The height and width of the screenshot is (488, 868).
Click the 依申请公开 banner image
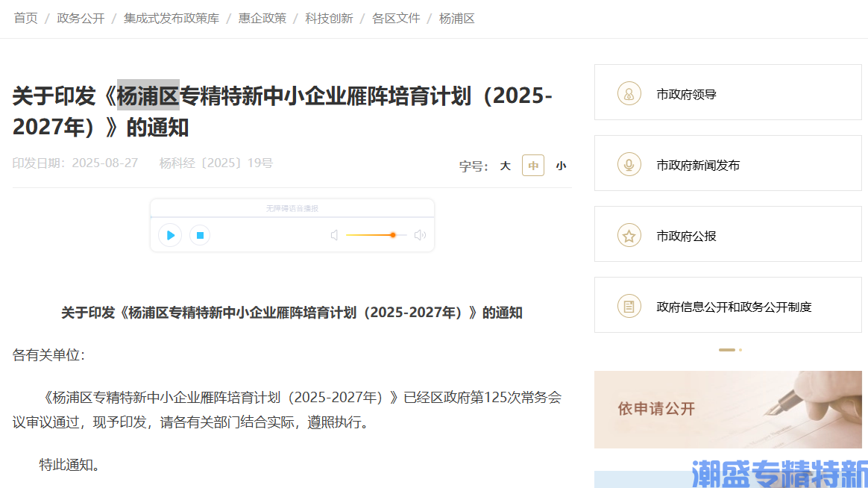pos(728,410)
